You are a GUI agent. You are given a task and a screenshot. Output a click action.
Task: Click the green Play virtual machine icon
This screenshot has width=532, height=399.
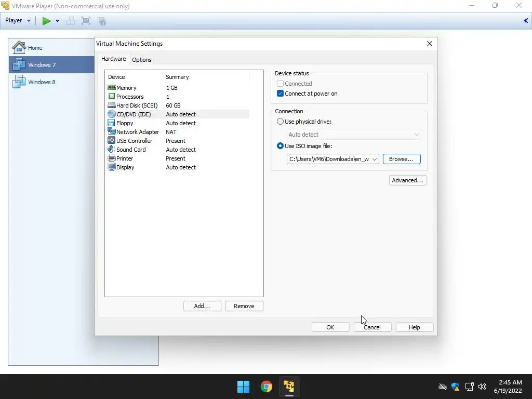[x=46, y=21]
